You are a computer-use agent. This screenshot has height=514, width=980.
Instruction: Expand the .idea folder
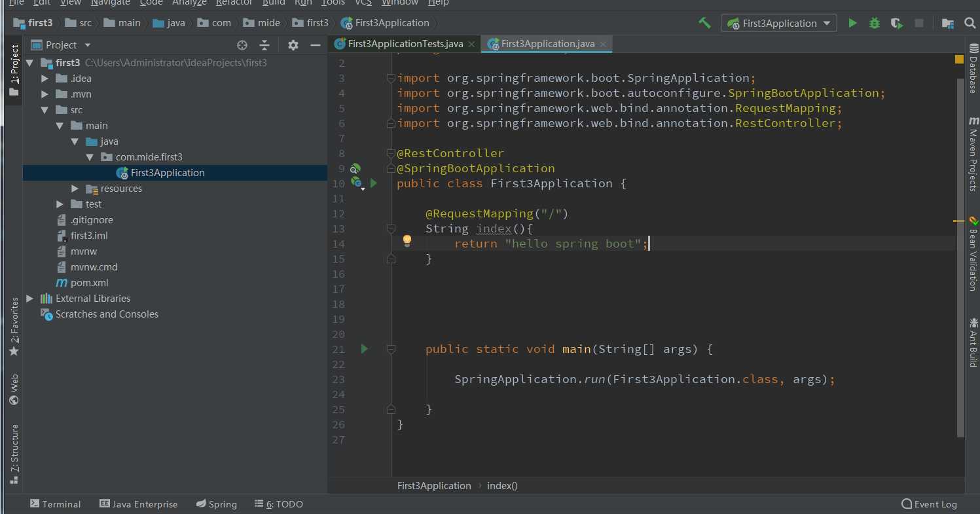(x=45, y=79)
